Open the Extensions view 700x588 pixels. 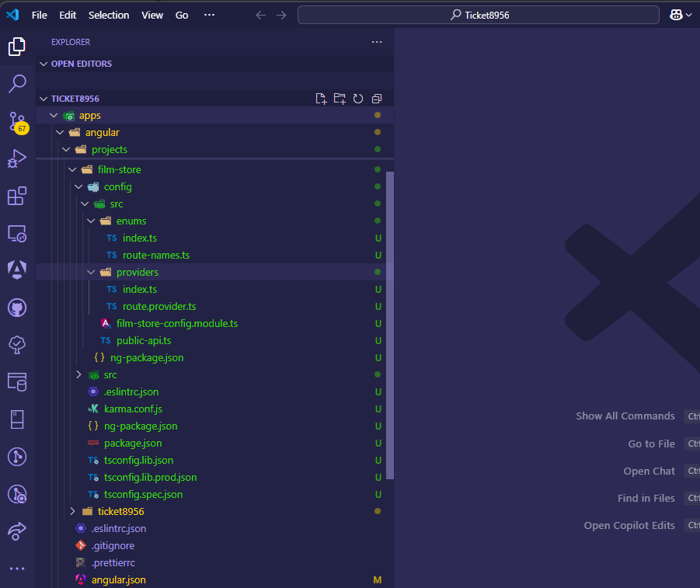coord(17,196)
